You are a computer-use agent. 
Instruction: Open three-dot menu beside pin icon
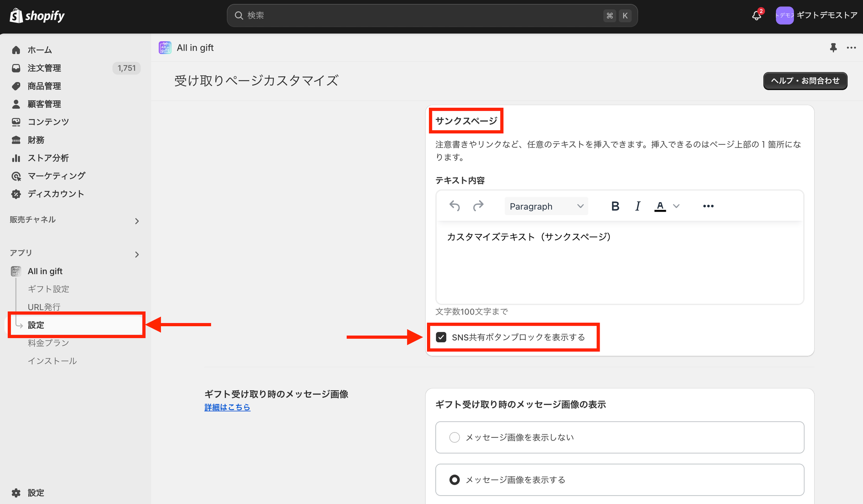[x=851, y=48]
